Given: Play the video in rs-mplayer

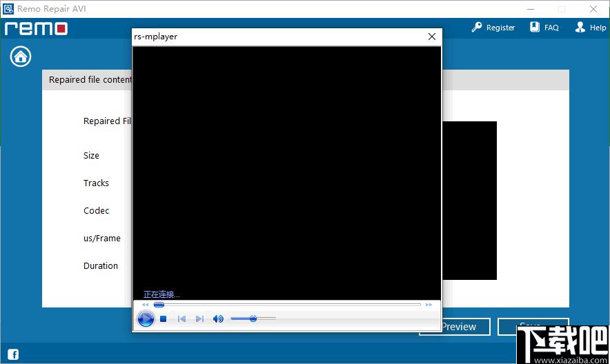Looking at the screenshot, I should [146, 319].
